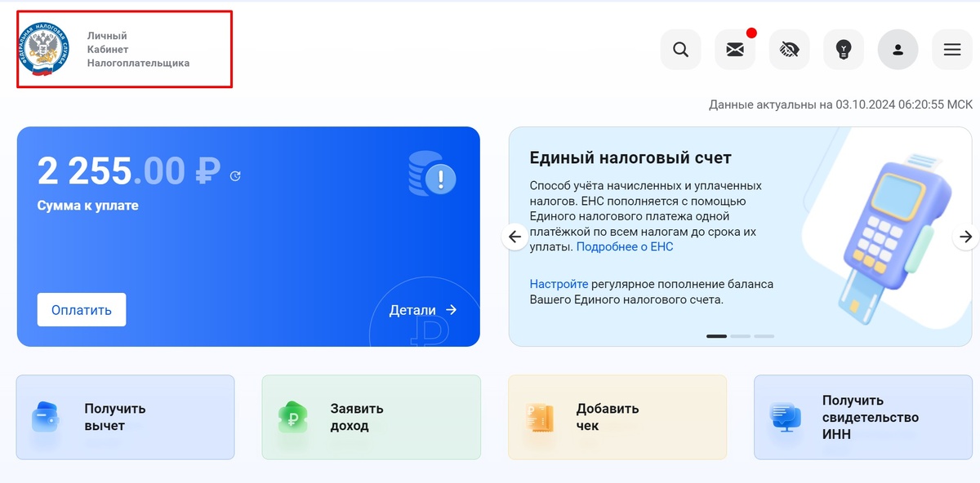Go to Личный Кабинет Налогоплательщика home
Screen dimensions: 980x483
click(x=123, y=49)
